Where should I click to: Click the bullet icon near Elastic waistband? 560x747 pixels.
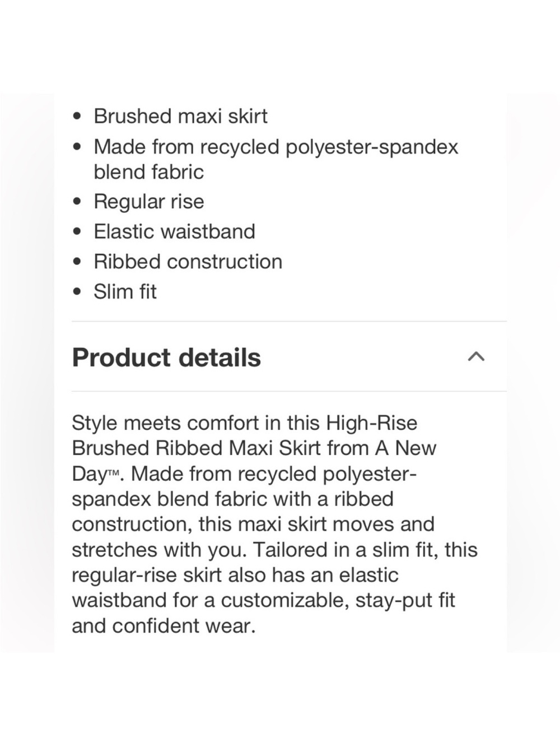[x=77, y=231]
